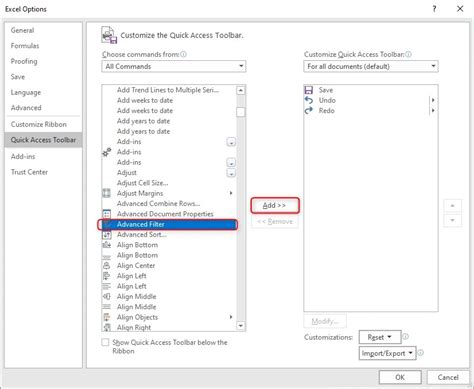Click the OK button
Image resolution: width=474 pixels, height=389 pixels.
click(x=400, y=377)
